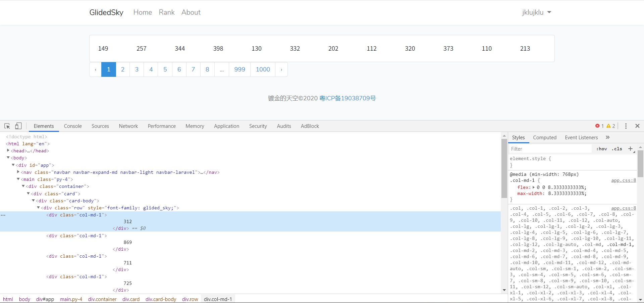Toggle the .cls class editor
This screenshot has height=303, width=644.
(617, 149)
